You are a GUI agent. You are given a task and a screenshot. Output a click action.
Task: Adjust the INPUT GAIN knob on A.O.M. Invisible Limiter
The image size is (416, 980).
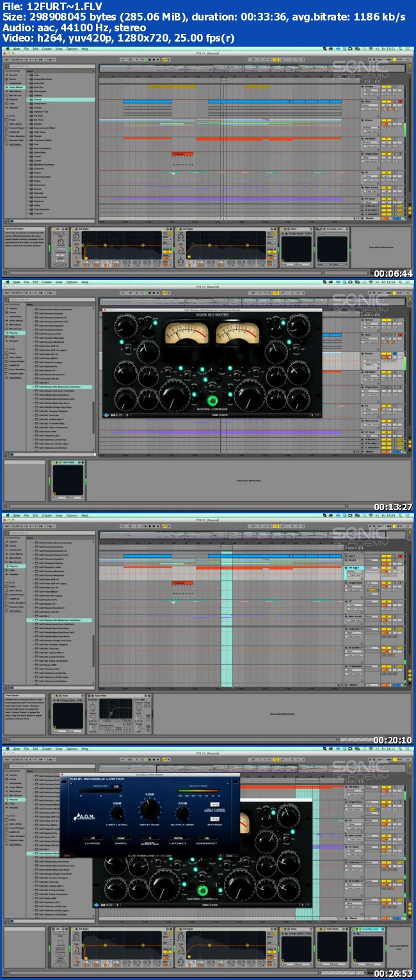tap(150, 809)
